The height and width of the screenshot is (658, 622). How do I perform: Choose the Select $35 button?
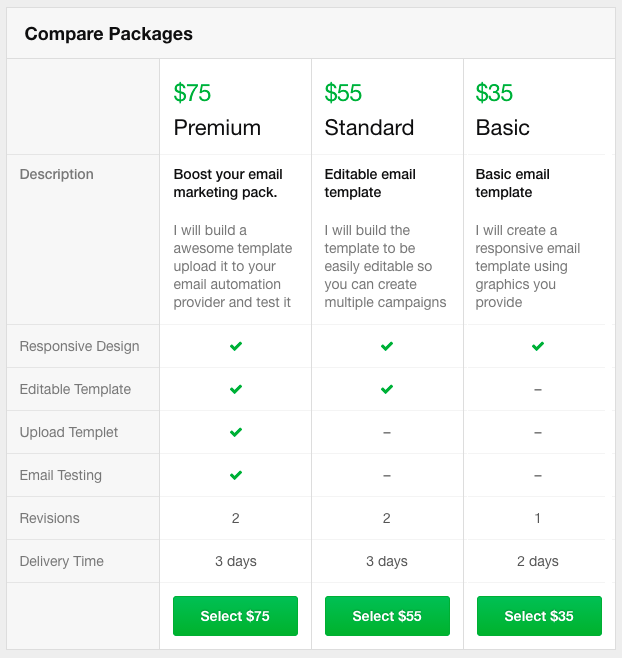point(539,616)
